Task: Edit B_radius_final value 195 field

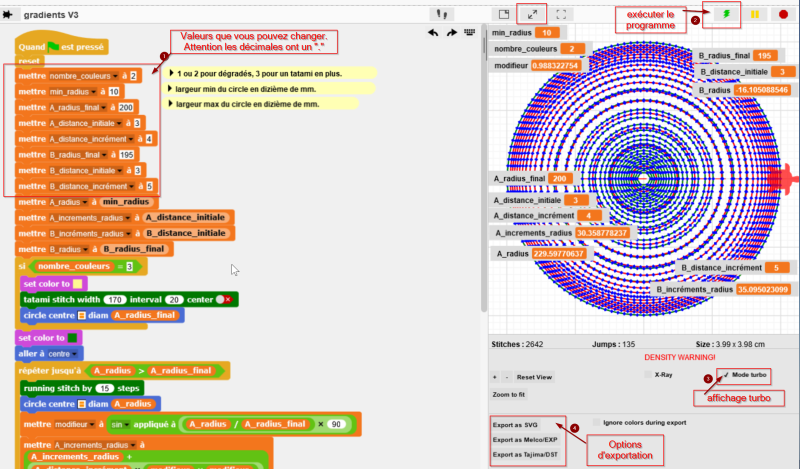Action: point(127,155)
